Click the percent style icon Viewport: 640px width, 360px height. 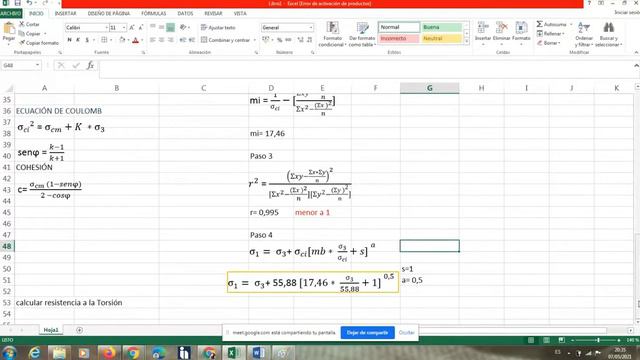[280, 40]
